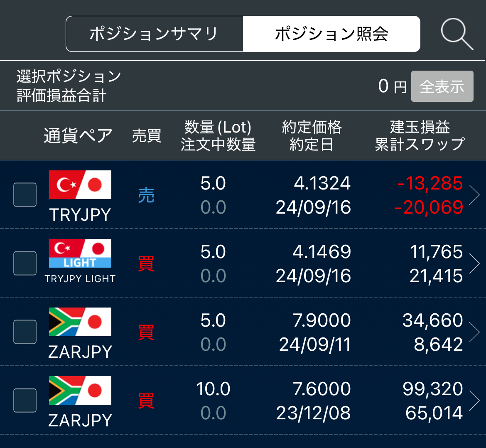The height and width of the screenshot is (448, 486).
Task: Tap the 通貨ペア column header
Action: [78, 135]
